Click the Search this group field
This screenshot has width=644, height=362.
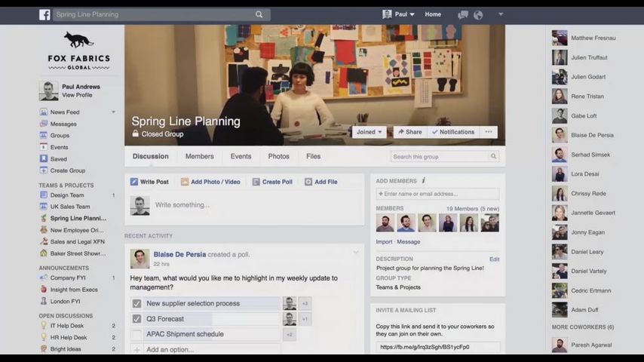(440, 157)
